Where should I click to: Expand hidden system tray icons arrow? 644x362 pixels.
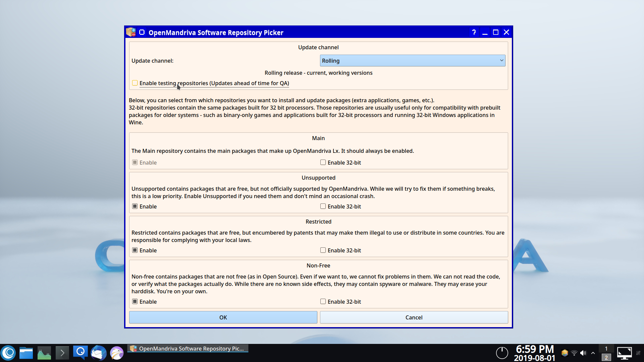(593, 353)
